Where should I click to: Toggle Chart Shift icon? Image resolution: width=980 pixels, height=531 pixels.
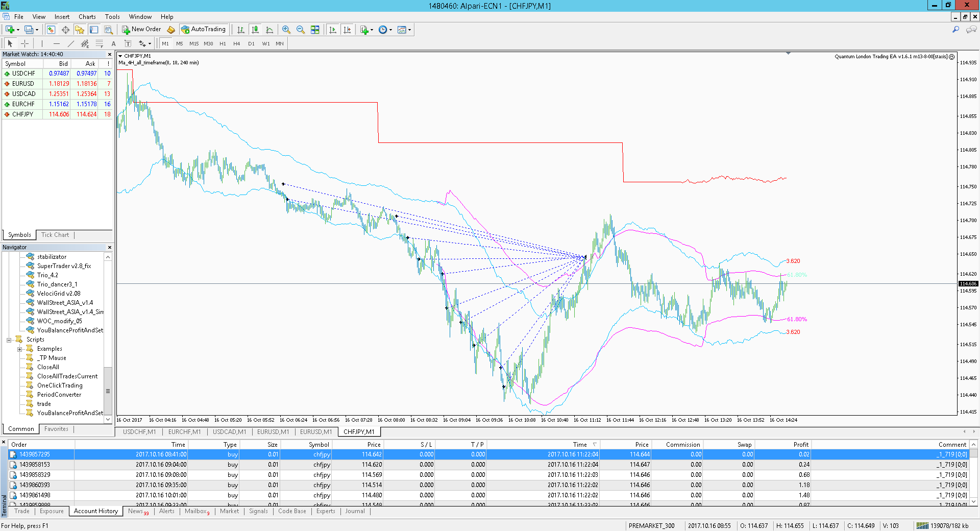(347, 30)
